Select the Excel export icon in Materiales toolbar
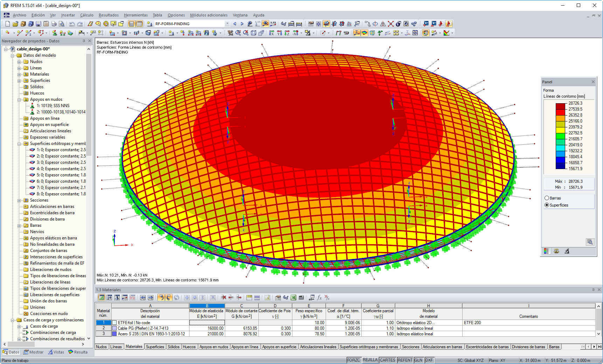The image size is (603, 364). 293,297
